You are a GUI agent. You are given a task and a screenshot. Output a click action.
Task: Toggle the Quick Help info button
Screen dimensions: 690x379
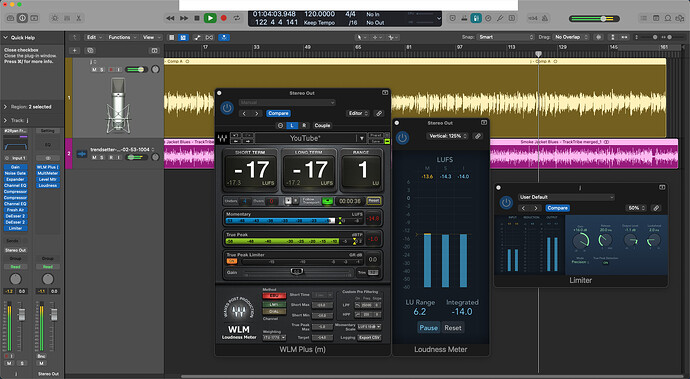point(22,18)
